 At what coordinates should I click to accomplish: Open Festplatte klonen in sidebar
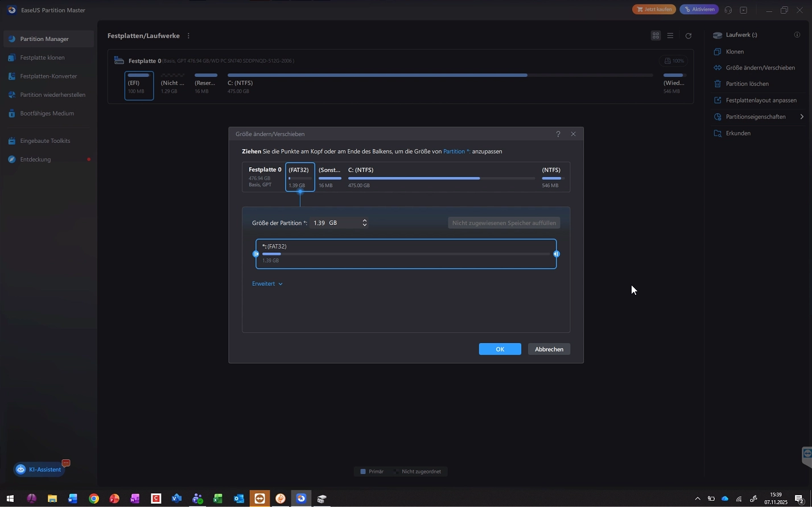click(x=42, y=57)
